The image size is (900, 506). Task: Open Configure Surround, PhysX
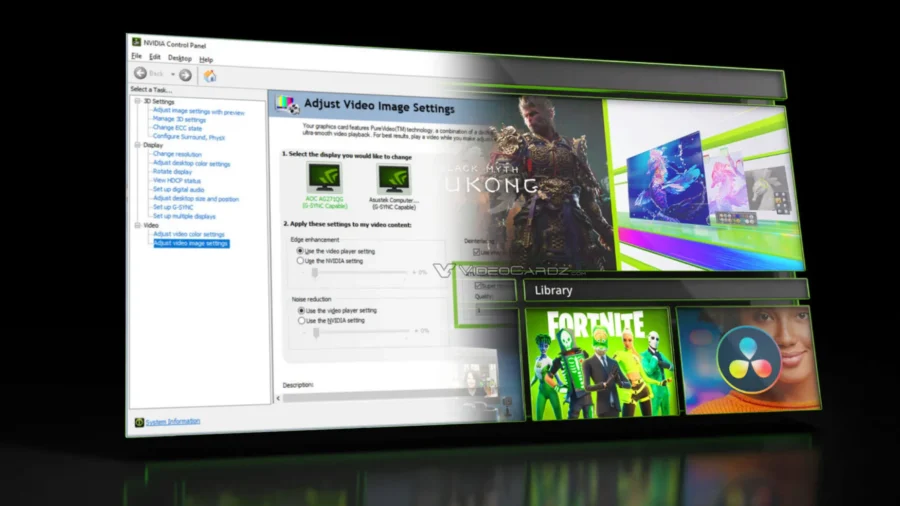pyautogui.click(x=189, y=137)
